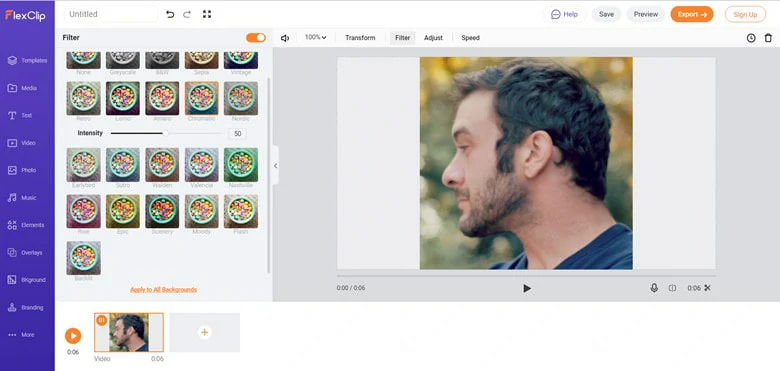Play the video in preview
The width and height of the screenshot is (780, 371).
pyautogui.click(x=527, y=288)
